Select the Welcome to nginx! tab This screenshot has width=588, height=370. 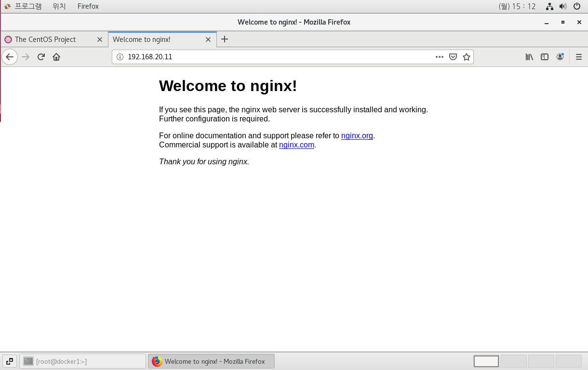162,40
